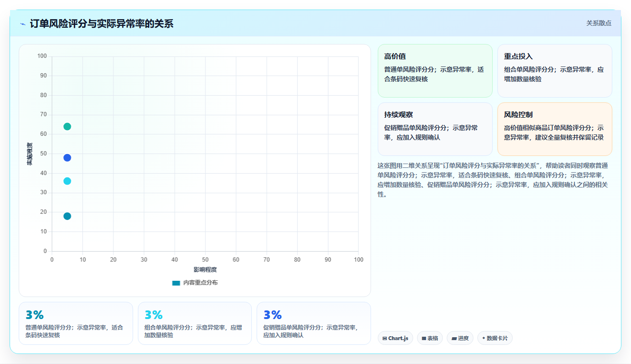Toggle the 内容重点分布 legend color swatch
Image resolution: width=631 pixels, height=364 pixels.
[176, 283]
